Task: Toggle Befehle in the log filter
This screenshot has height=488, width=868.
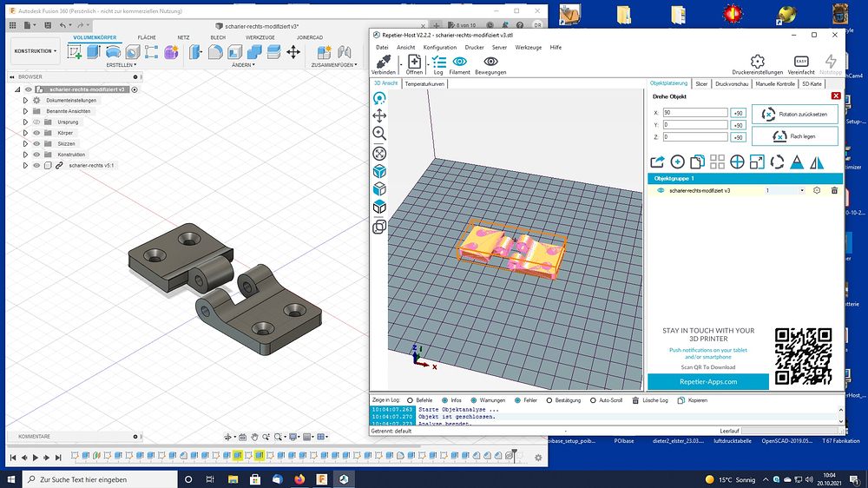Action: (411, 400)
